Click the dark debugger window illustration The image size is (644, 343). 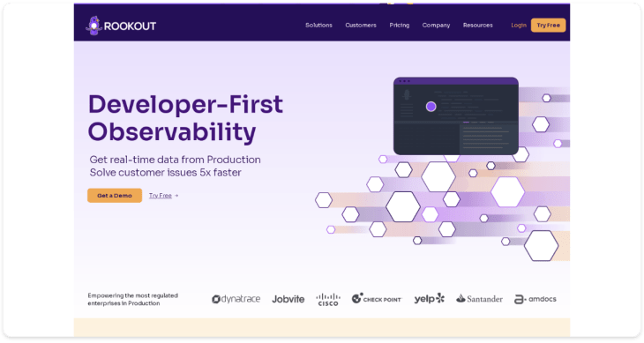(x=456, y=116)
